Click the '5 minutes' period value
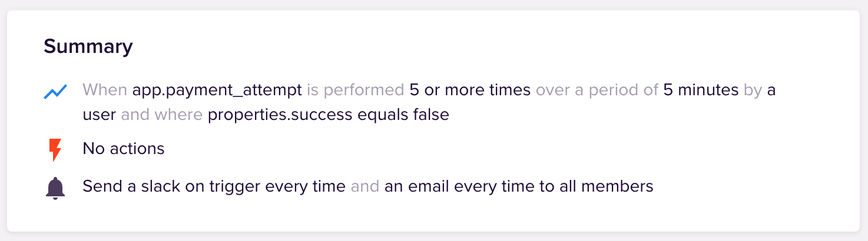Viewport: 868px width, 241px height. pyautogui.click(x=701, y=90)
